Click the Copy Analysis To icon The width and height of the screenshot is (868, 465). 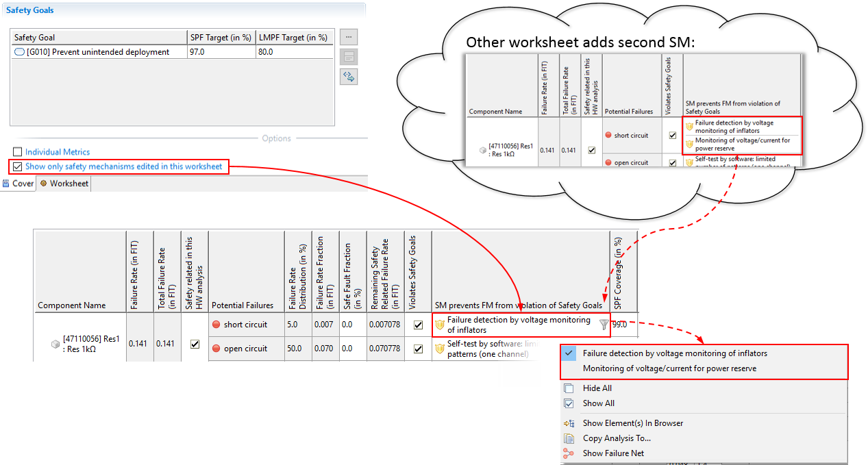(x=569, y=438)
